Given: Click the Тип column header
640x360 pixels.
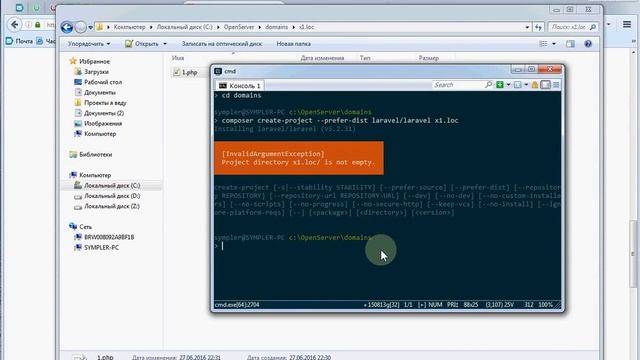Looking at the screenshot, I should click(365, 58).
